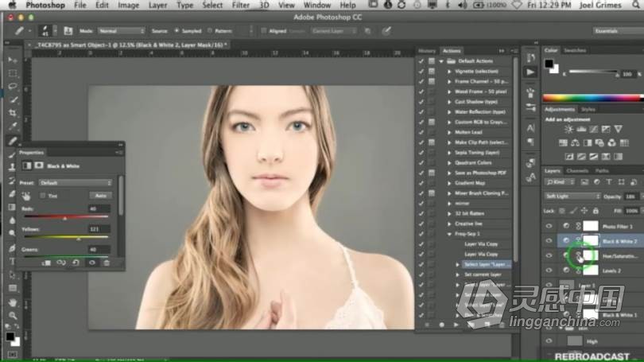Switch to the History tab
The width and height of the screenshot is (644, 362).
pos(427,51)
